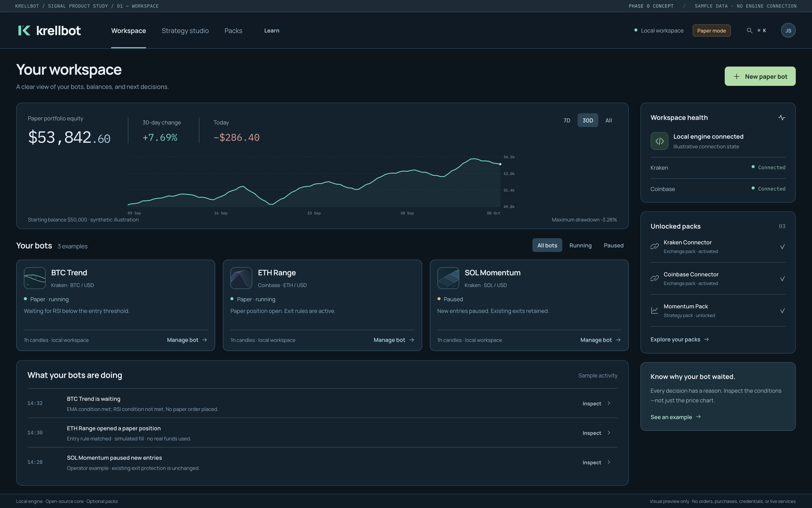The height and width of the screenshot is (508, 812).
Task: Click the BTC Trend bot thumbnail
Action: (35, 278)
